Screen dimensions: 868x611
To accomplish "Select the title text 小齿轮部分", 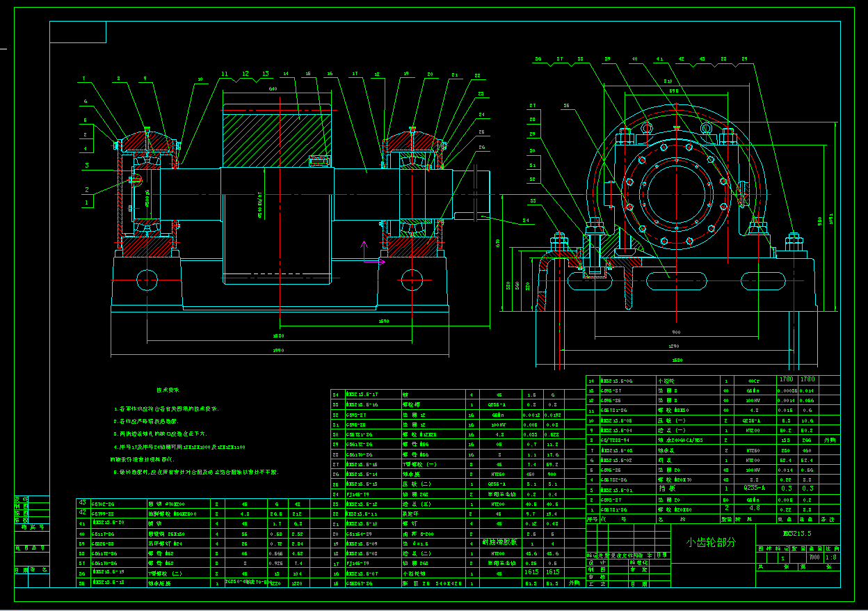I will click(710, 542).
